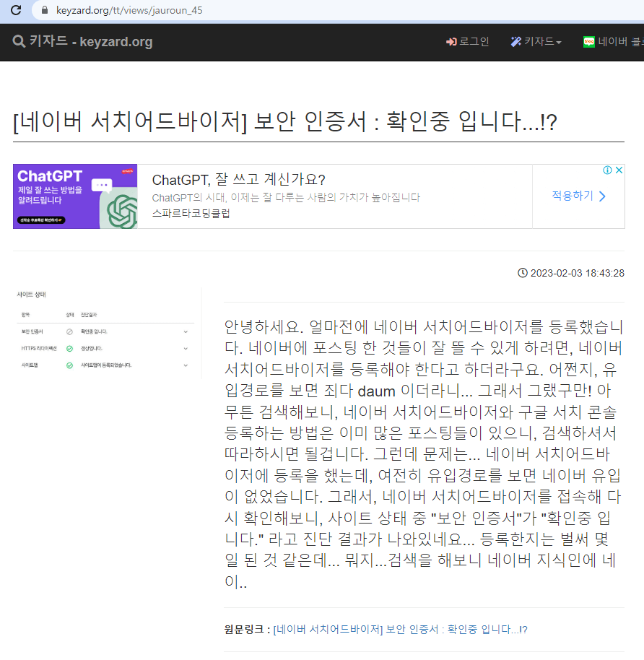Close the ad with the X icon
644x660 pixels.
(x=619, y=170)
